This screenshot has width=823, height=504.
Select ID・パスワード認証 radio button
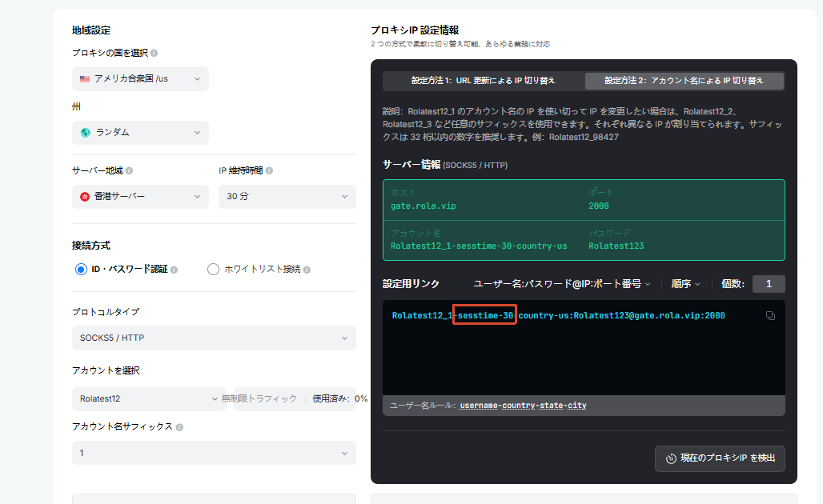pyautogui.click(x=81, y=270)
